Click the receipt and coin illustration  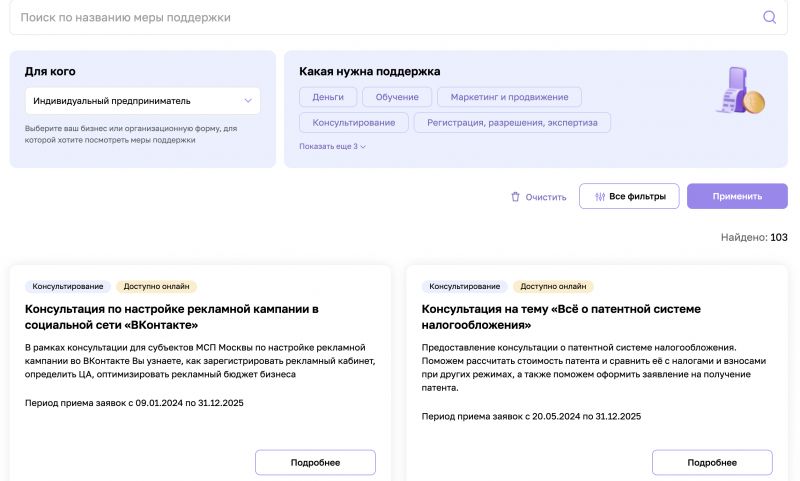[741, 90]
